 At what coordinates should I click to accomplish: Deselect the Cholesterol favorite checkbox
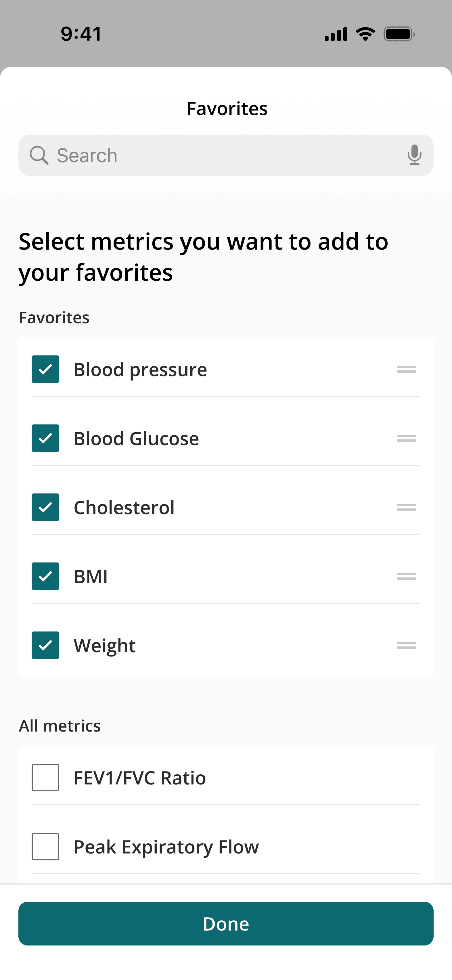point(45,507)
